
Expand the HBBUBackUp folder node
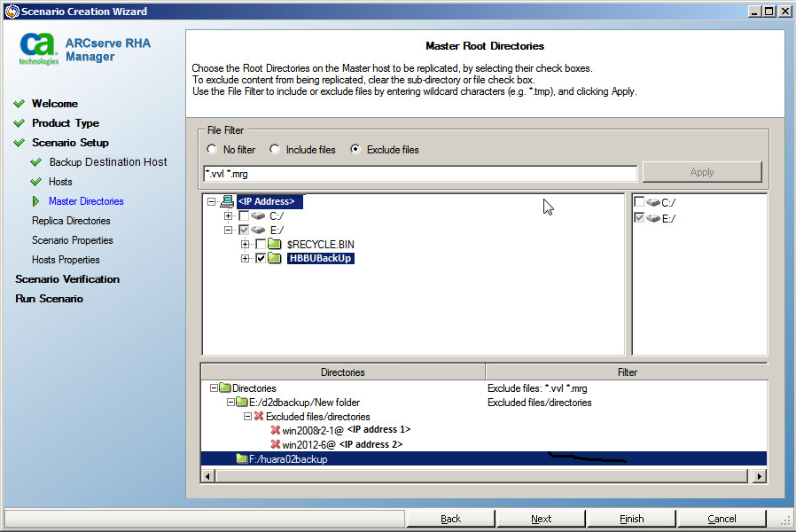pos(246,258)
